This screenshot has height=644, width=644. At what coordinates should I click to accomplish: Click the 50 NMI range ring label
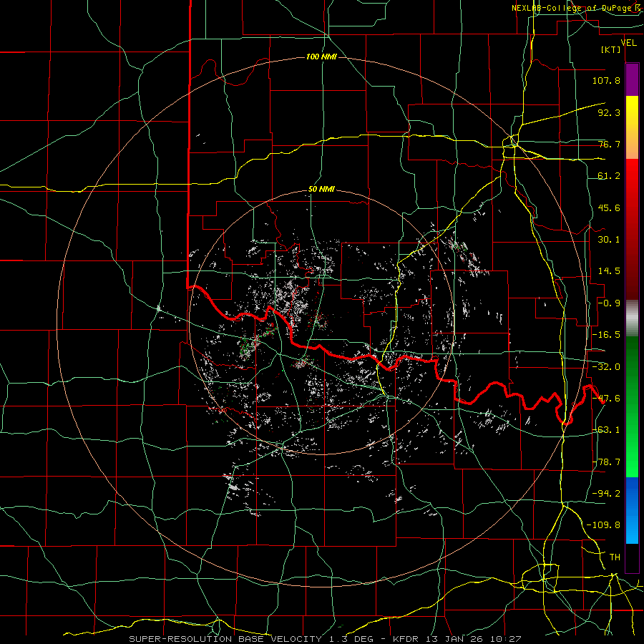click(321, 190)
